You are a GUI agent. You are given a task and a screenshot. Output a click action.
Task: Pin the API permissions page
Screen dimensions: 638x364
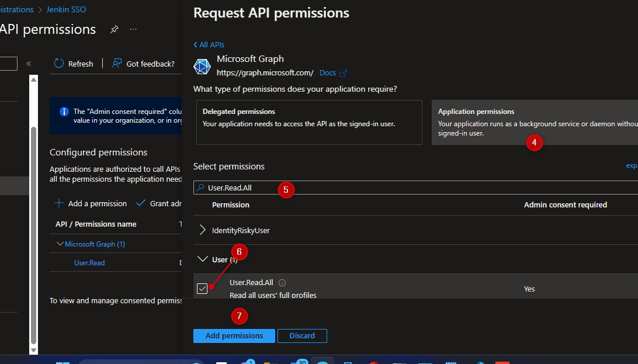(x=115, y=29)
